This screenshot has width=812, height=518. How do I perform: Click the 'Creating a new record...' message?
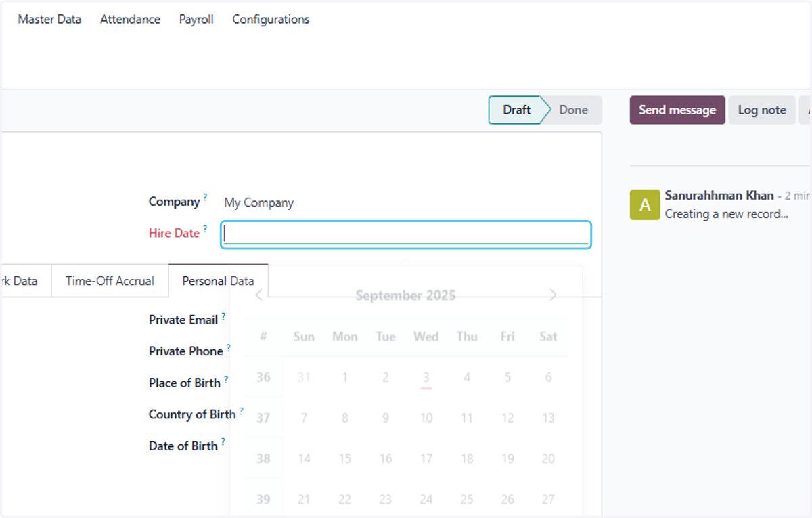click(727, 214)
